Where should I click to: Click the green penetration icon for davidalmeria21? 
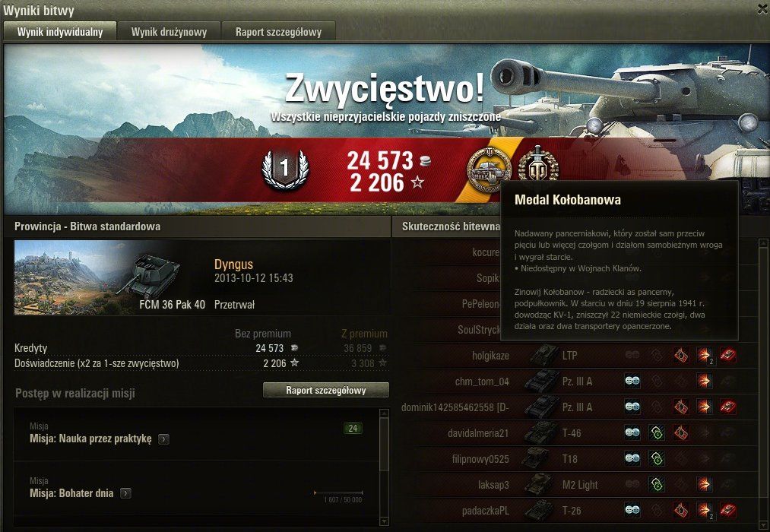tap(657, 433)
